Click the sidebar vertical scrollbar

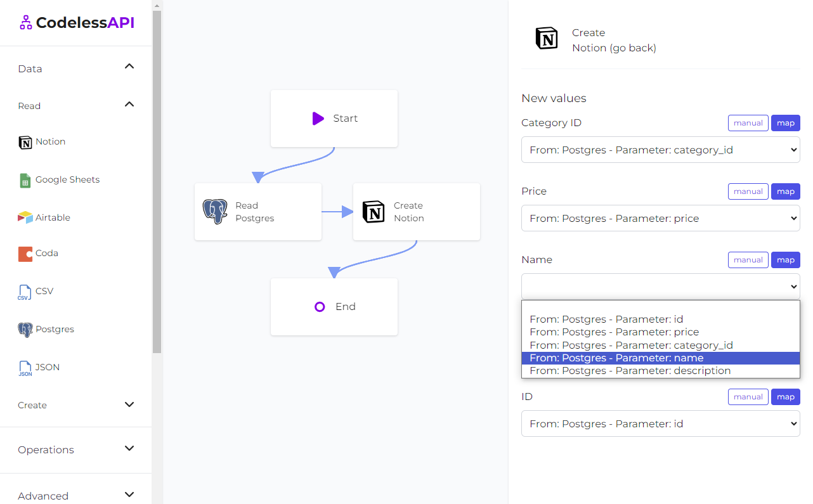[157, 181]
